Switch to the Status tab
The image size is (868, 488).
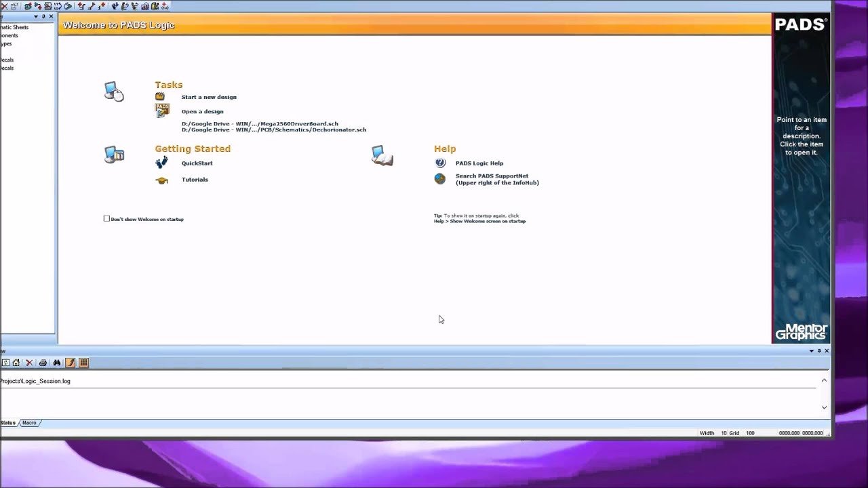(x=8, y=423)
